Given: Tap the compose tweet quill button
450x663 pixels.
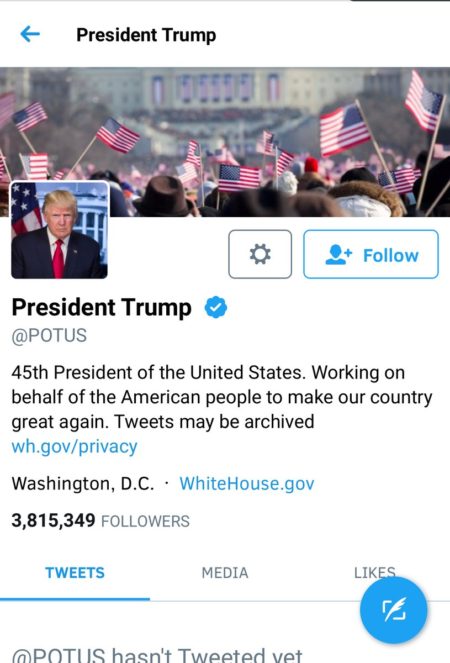Looking at the screenshot, I should [393, 610].
